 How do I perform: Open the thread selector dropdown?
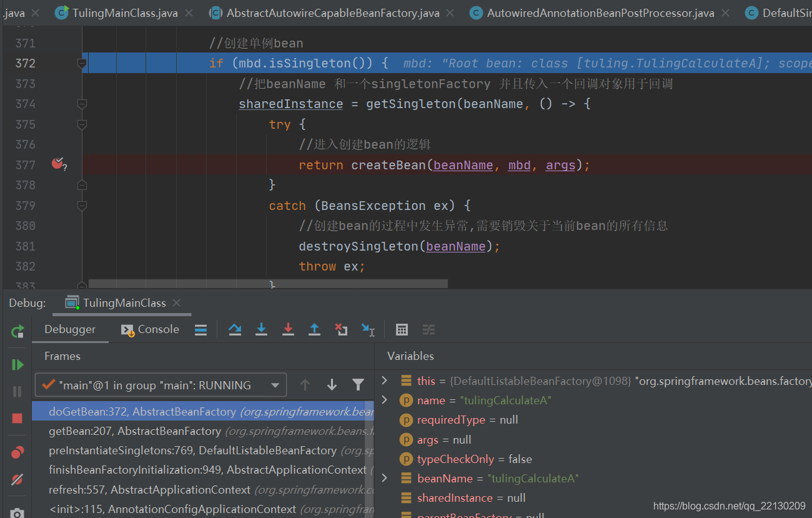click(161, 385)
